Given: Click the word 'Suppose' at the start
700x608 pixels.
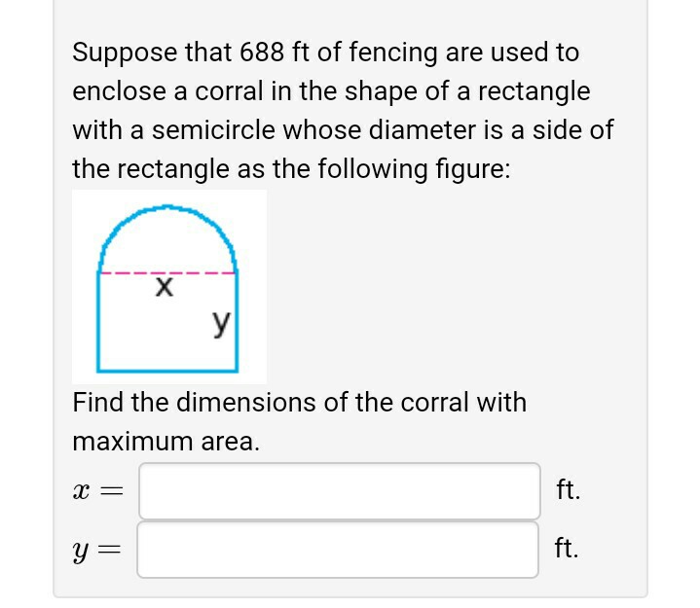Looking at the screenshot, I should click(125, 54).
